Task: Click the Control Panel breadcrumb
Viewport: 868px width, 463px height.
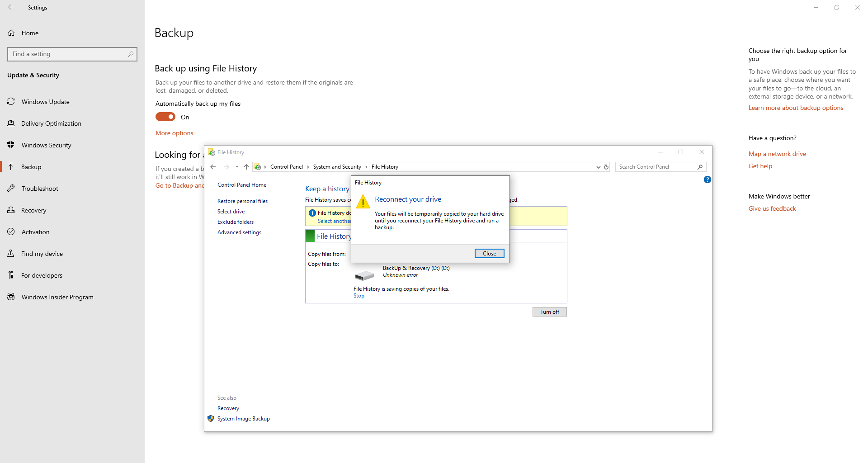Action: pos(287,167)
